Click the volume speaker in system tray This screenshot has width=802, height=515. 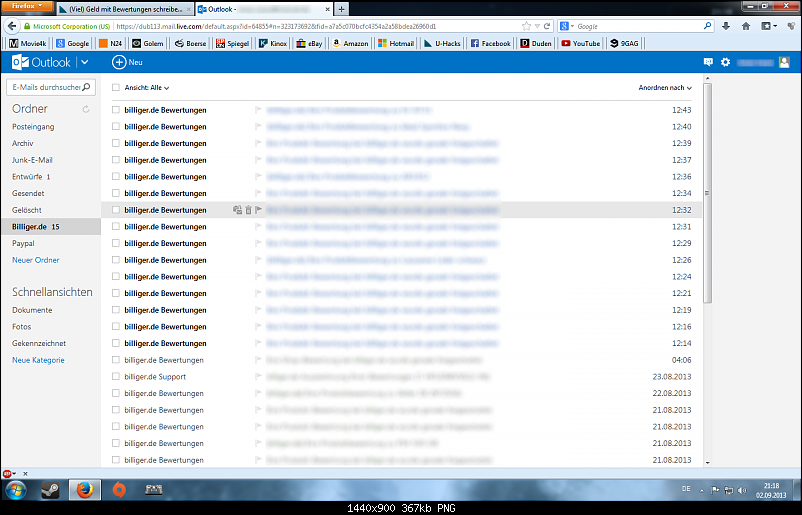[742, 490]
